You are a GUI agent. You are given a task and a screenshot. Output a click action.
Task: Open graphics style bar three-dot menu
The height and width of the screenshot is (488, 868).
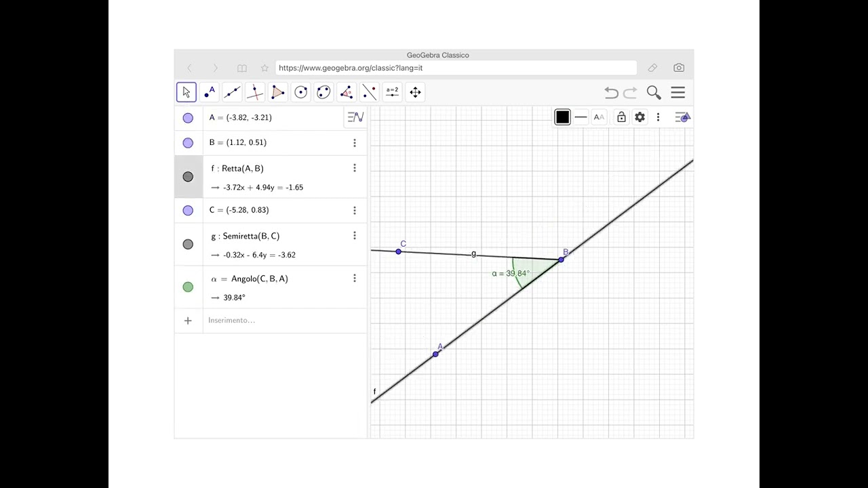[x=658, y=117]
